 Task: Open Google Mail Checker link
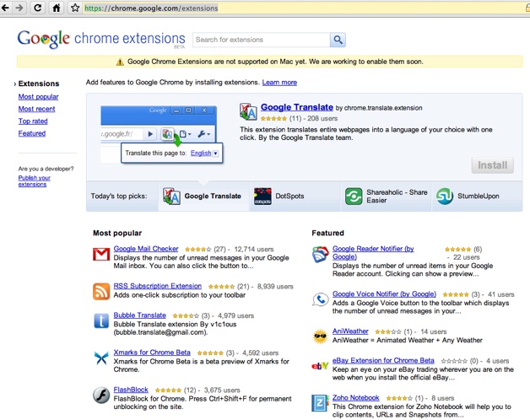point(146,249)
